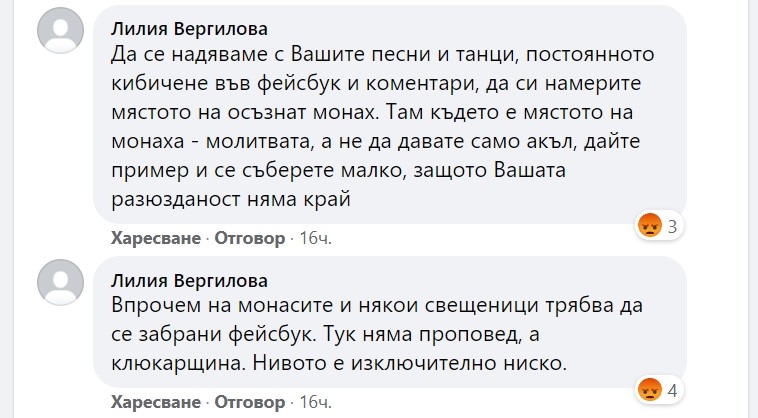Open the 16ч. timestamp under first comment
The image size is (758, 418).
pyautogui.click(x=316, y=238)
